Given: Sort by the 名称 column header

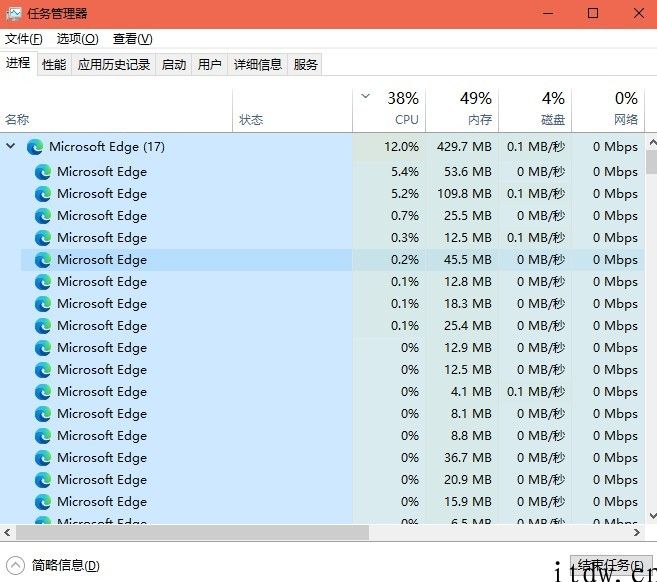Looking at the screenshot, I should [x=116, y=111].
